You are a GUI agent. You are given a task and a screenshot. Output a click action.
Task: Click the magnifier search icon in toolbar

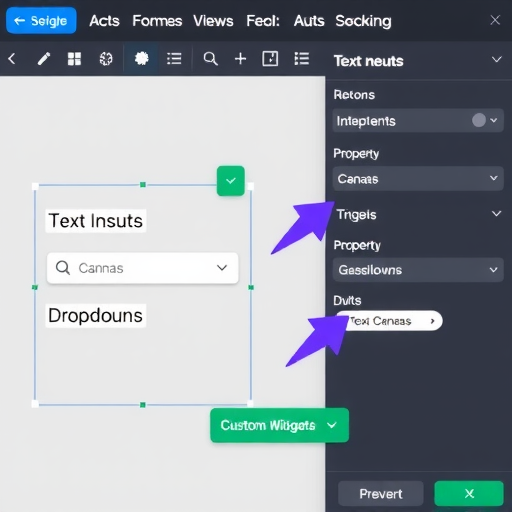(210, 59)
